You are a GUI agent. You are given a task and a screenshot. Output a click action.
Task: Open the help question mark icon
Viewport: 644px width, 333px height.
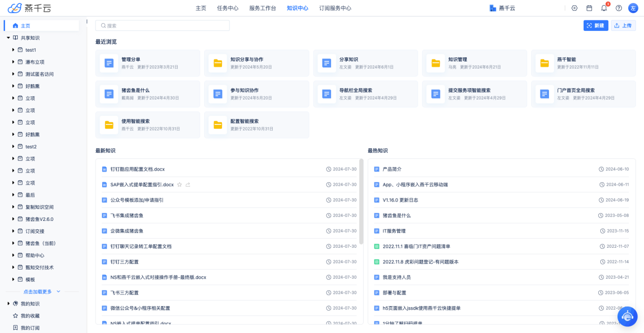(x=619, y=8)
